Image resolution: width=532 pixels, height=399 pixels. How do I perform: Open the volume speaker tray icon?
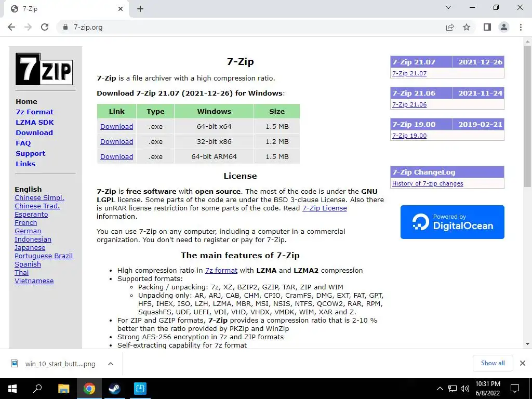click(465, 389)
